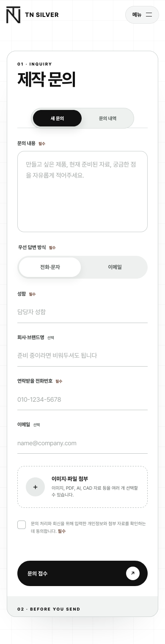Click the plus icon for file attachment
This screenshot has width=165, height=644.
(x=35, y=487)
